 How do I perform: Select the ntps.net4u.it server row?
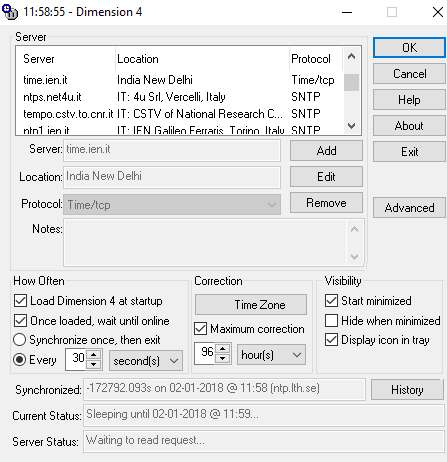pyautogui.click(x=179, y=97)
